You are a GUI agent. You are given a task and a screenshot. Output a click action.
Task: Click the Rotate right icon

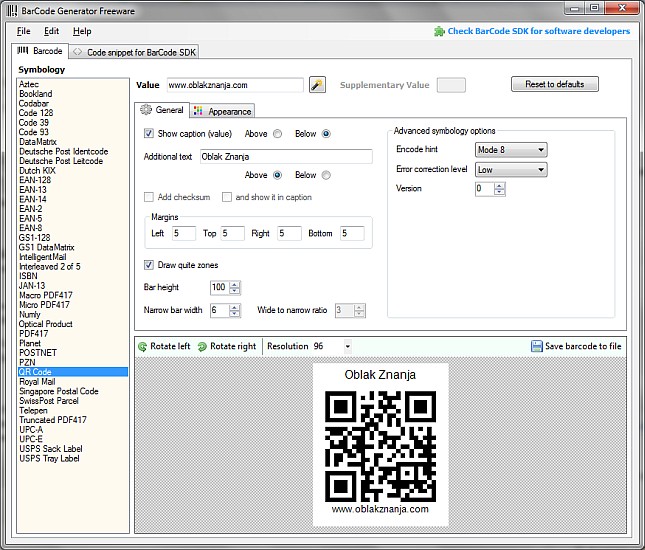click(202, 346)
